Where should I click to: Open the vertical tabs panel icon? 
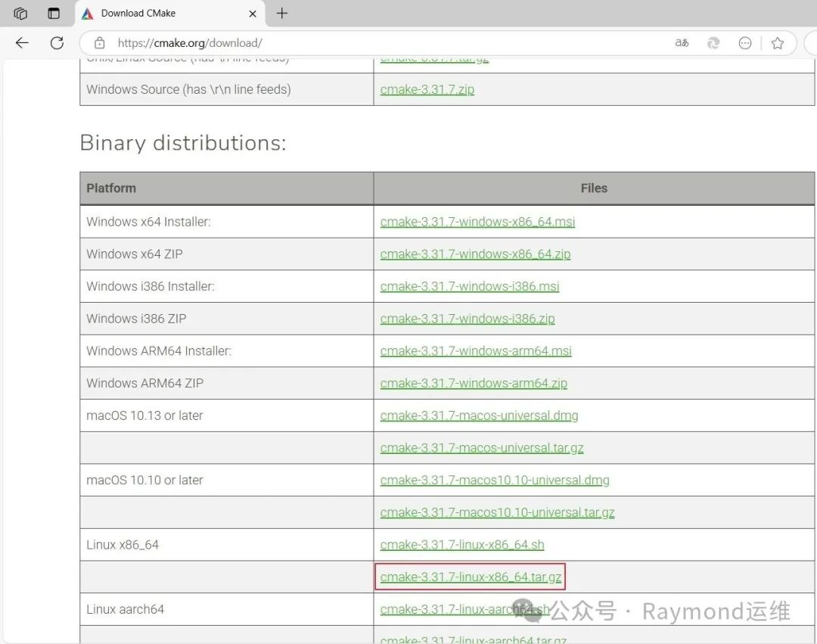point(54,13)
